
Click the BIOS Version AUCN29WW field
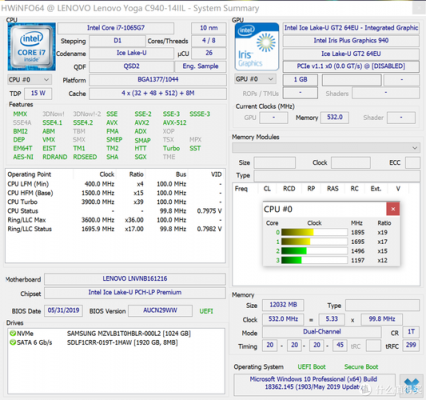click(x=160, y=311)
